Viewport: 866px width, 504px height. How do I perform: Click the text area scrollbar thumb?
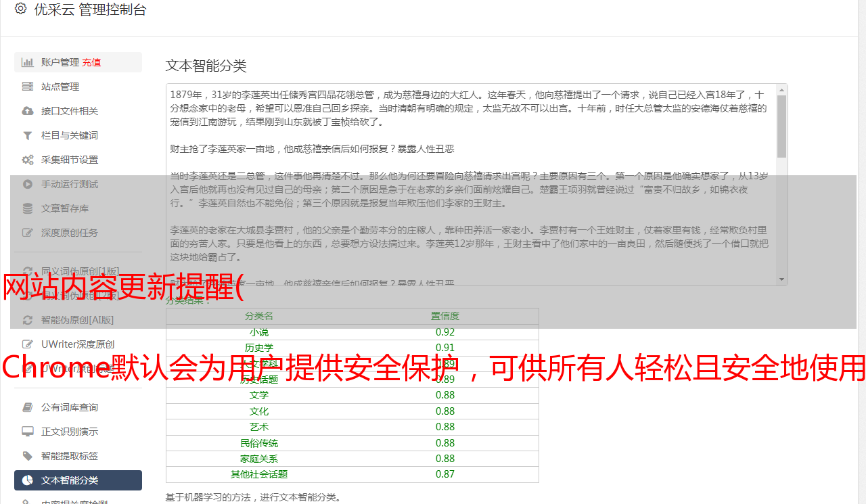pos(782,127)
